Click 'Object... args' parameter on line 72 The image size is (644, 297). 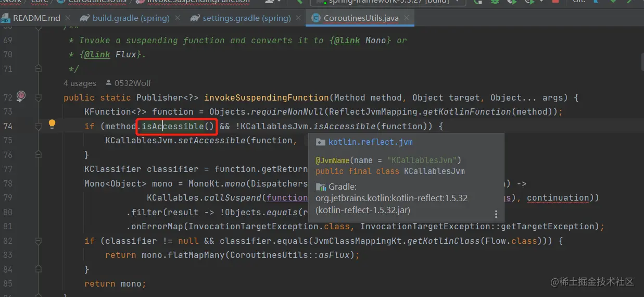pos(529,97)
